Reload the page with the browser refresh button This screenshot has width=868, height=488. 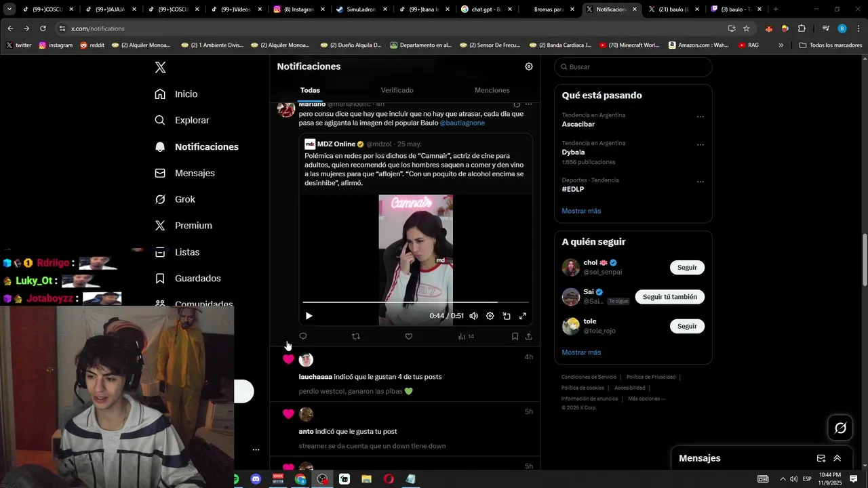tap(43, 28)
